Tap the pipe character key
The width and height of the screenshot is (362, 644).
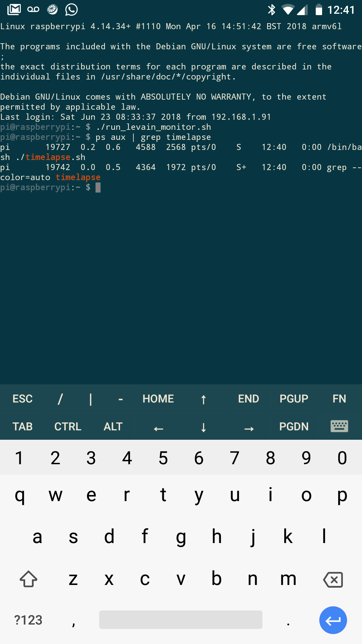(90, 399)
